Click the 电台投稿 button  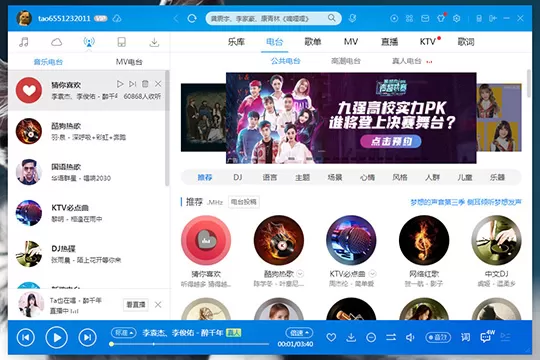click(244, 202)
